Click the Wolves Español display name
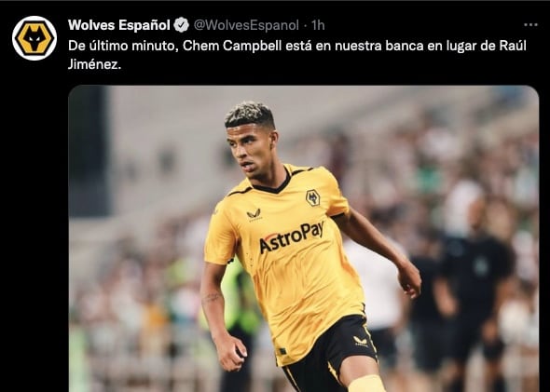The image size is (550, 392). [x=119, y=25]
